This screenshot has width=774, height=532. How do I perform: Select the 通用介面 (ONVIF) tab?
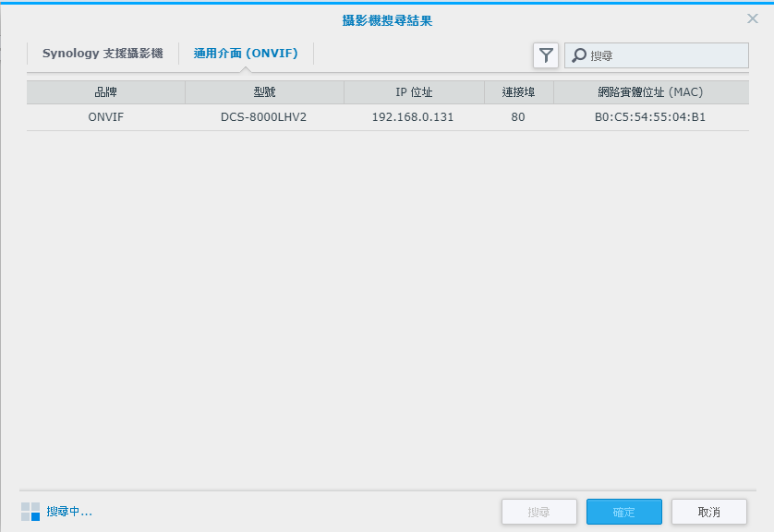(x=246, y=54)
